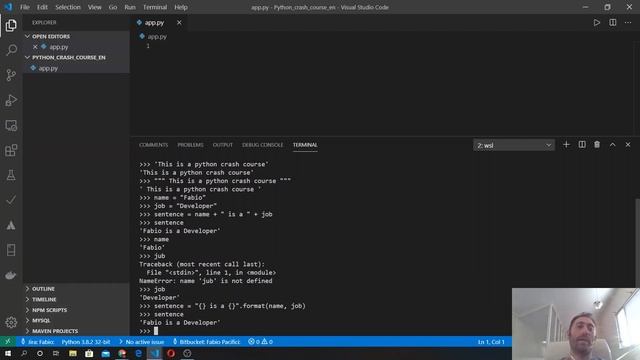Open the Terminal menu
The width and height of the screenshot is (640, 360).
pyautogui.click(x=155, y=7)
